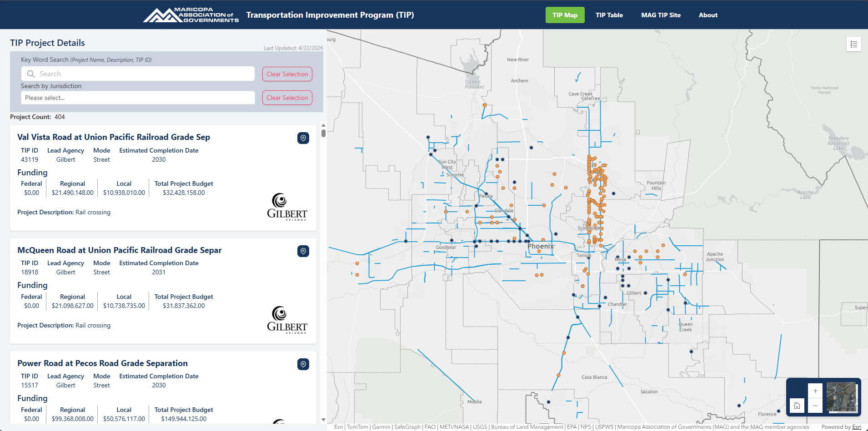Image resolution: width=868 pixels, height=431 pixels.
Task: Click total budget $32,428,158.00
Action: tap(184, 193)
